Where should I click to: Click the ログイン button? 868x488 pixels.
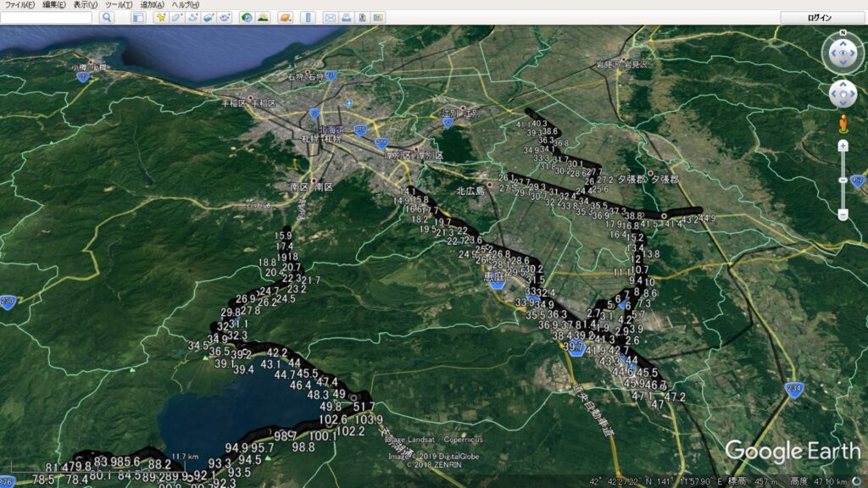(x=820, y=17)
